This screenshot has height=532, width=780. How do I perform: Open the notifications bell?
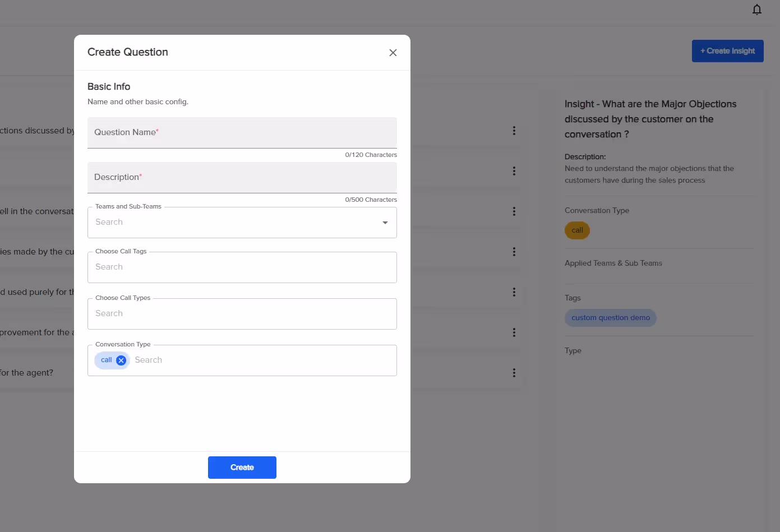tap(757, 10)
